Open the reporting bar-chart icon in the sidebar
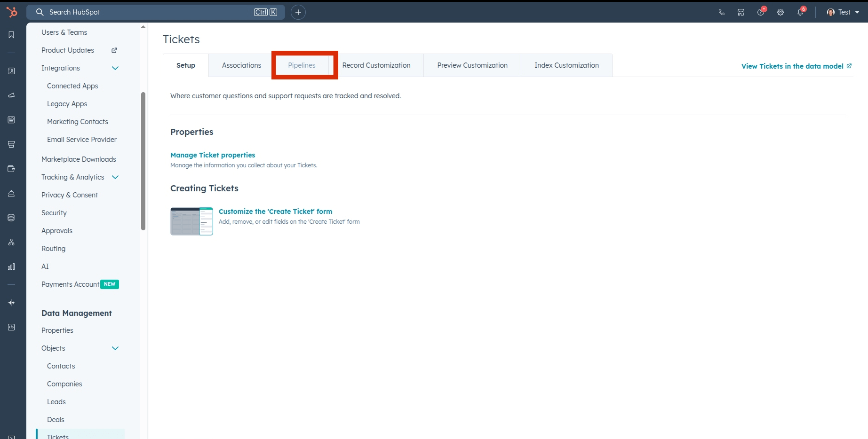868x439 pixels. (x=11, y=267)
